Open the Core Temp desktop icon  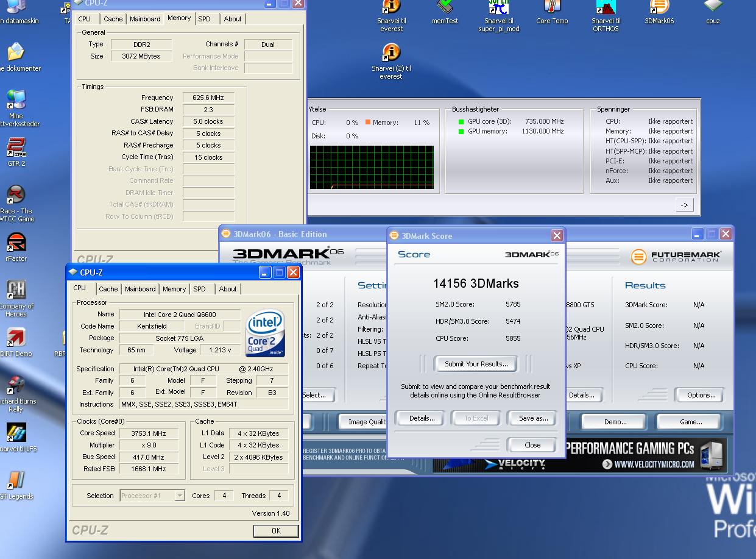pyautogui.click(x=552, y=7)
